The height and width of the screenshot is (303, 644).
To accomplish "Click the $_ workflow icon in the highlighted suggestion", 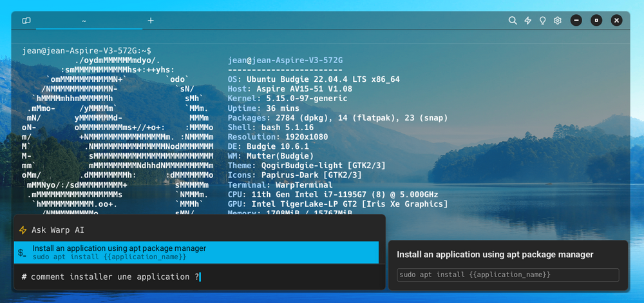I will [x=23, y=253].
